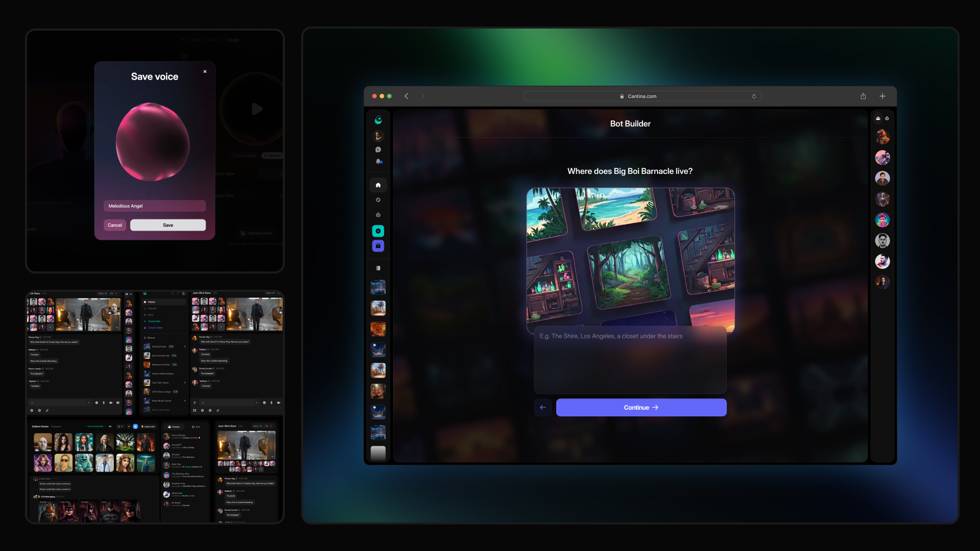Image resolution: width=980 pixels, height=551 pixels.
Task: Click the Continue button
Action: pyautogui.click(x=641, y=408)
